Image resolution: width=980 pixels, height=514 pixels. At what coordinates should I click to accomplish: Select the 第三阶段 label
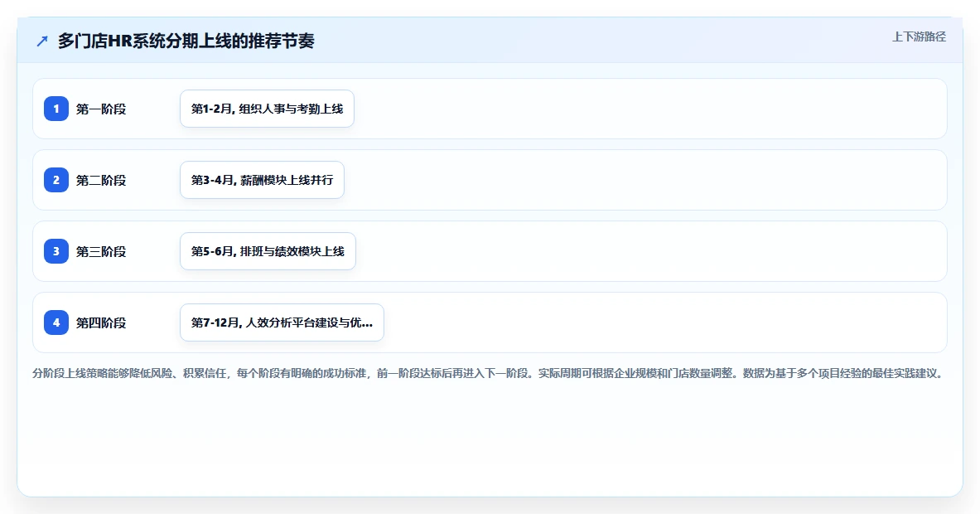coord(101,251)
